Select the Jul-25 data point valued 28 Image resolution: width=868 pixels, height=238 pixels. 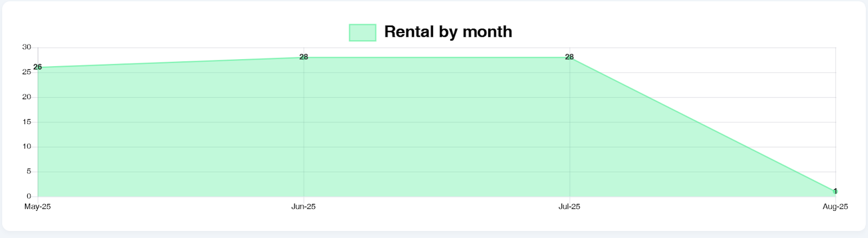[x=570, y=57]
